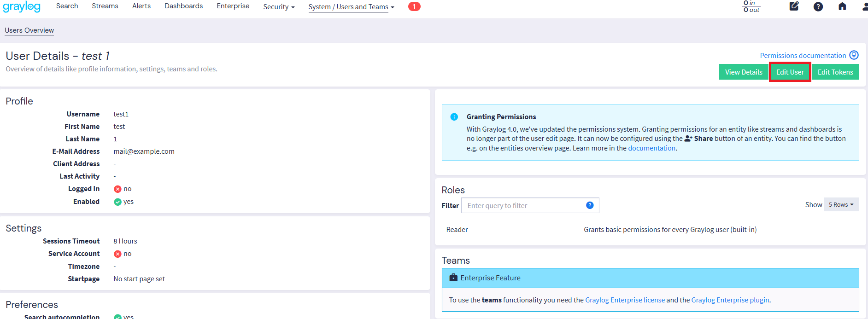Click the Graylog logo

tap(22, 7)
